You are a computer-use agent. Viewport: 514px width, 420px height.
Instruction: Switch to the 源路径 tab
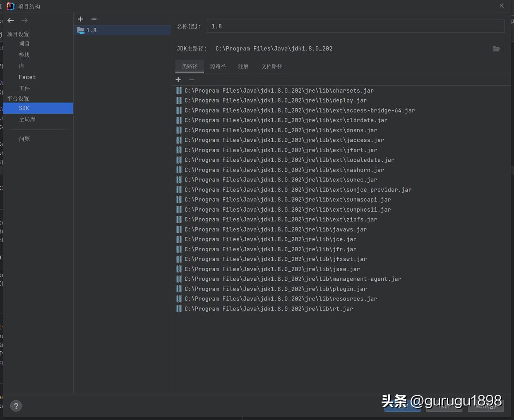[x=218, y=66]
